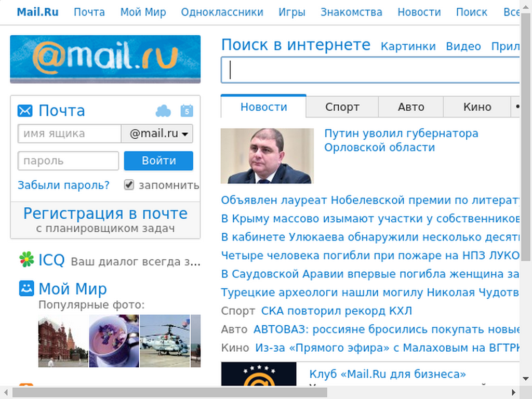This screenshot has width=532, height=399.
Task: Open the calendar icon in Почта panel
Action: (x=187, y=111)
